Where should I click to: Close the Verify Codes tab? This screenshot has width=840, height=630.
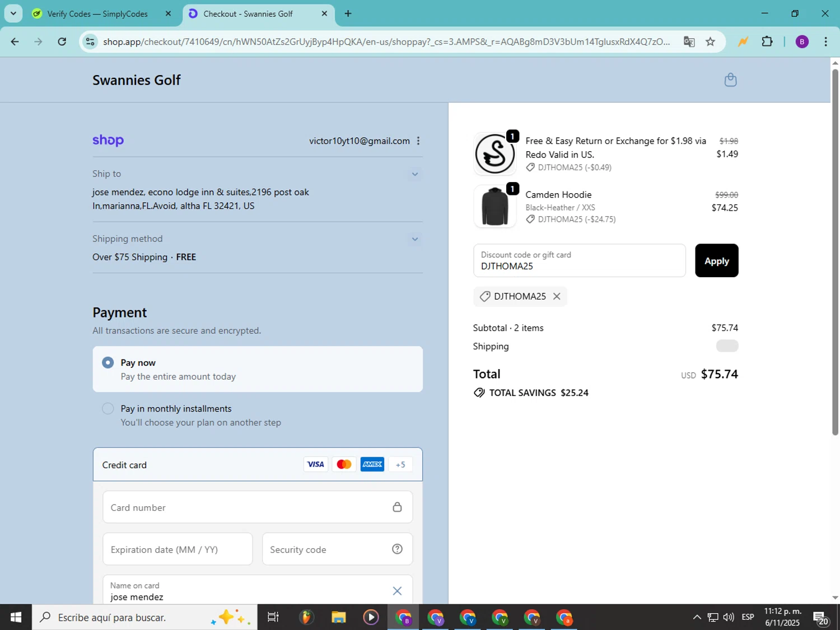point(168,13)
